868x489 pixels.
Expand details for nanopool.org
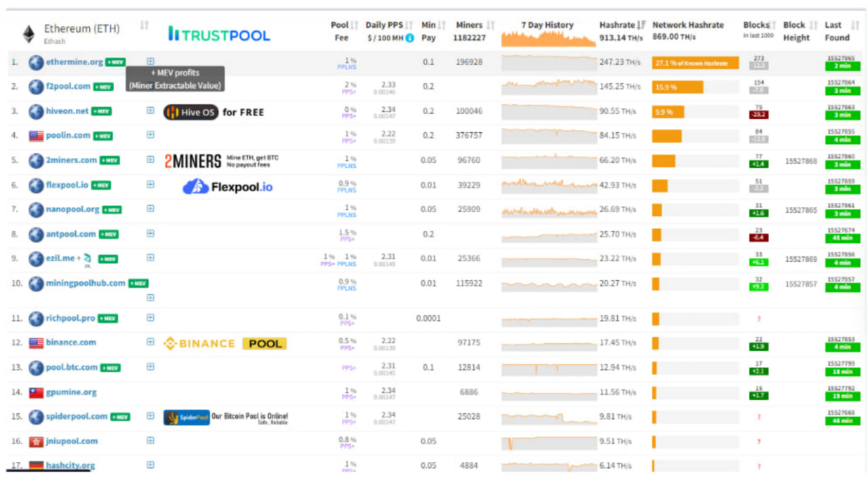pos(150,210)
